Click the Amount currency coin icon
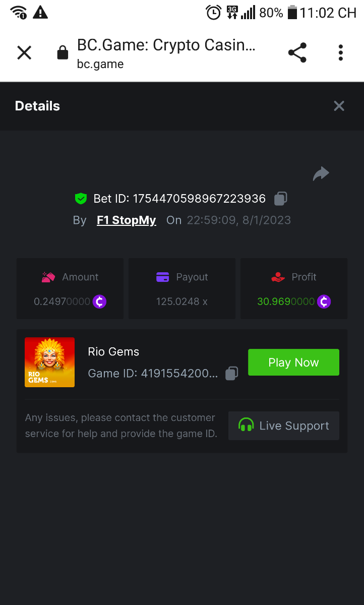Viewport: 364px width, 605px height. (x=100, y=302)
